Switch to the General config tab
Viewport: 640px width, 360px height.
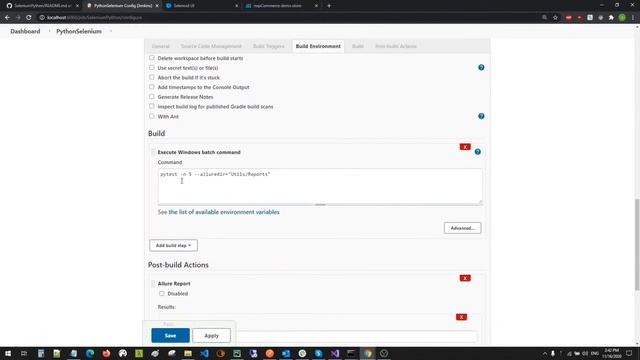(160, 46)
